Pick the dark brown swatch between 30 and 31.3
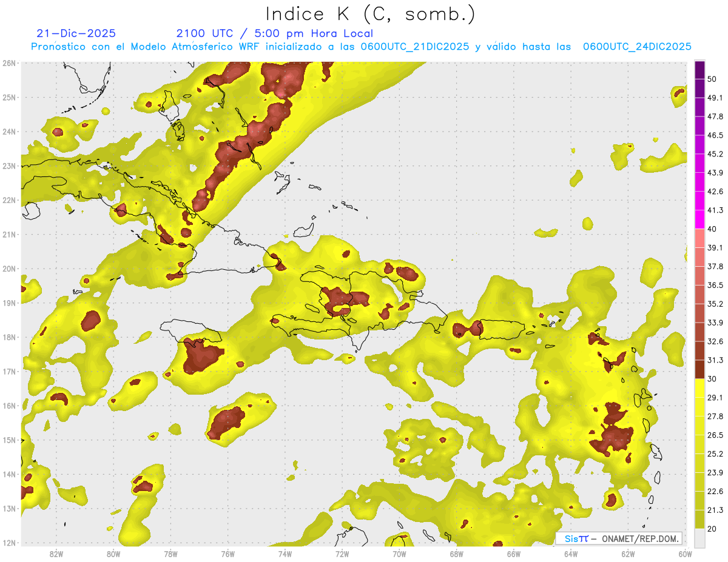 pos(699,369)
